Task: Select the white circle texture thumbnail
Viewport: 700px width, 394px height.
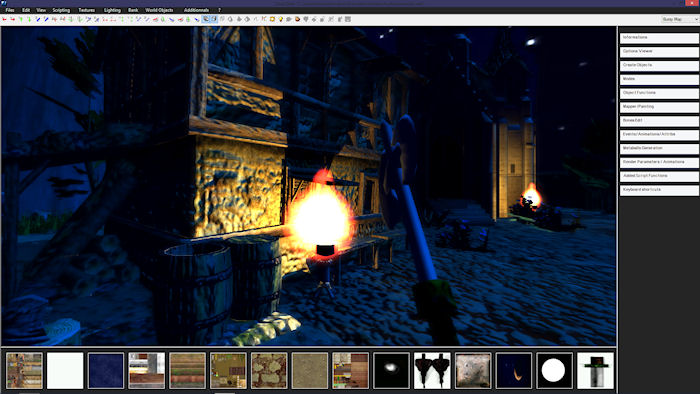Action: 554,370
